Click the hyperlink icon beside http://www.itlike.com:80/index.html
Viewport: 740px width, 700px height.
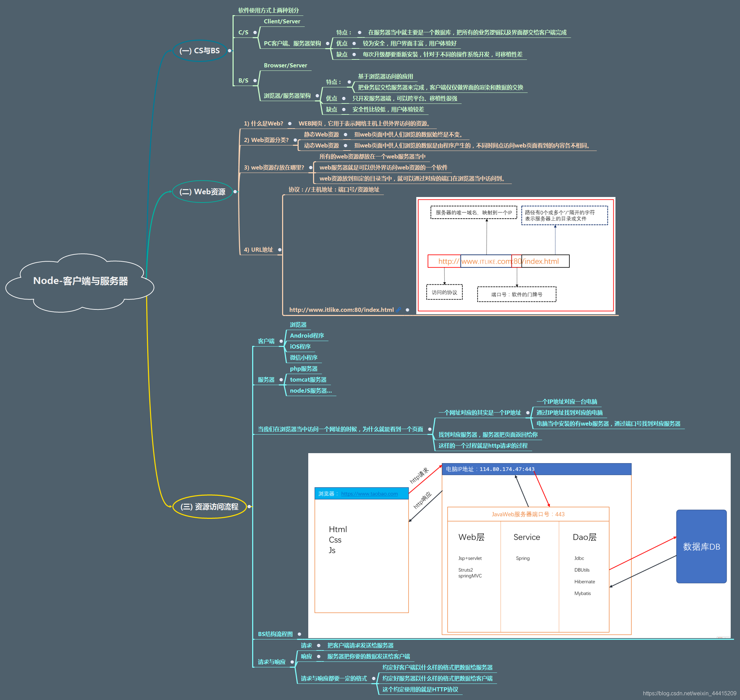tap(399, 310)
